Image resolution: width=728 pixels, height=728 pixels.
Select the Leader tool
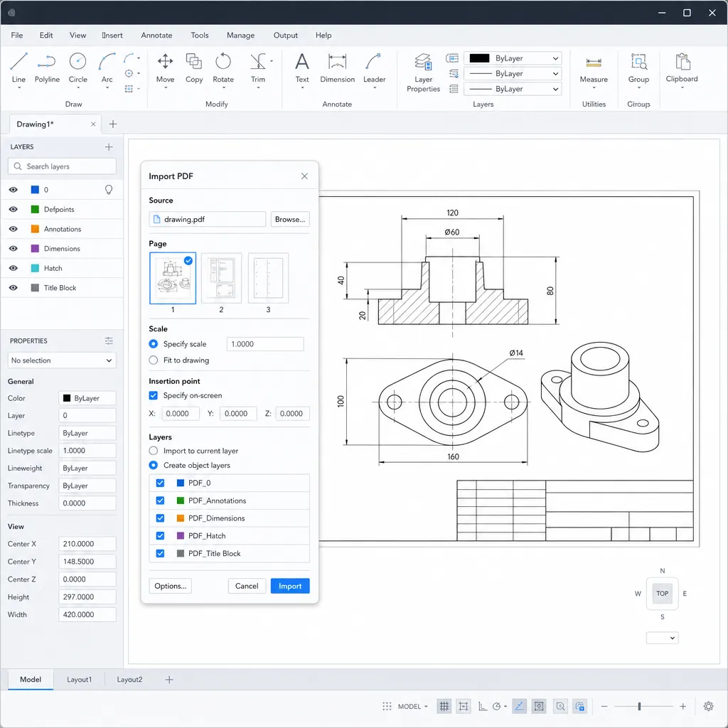(x=374, y=68)
